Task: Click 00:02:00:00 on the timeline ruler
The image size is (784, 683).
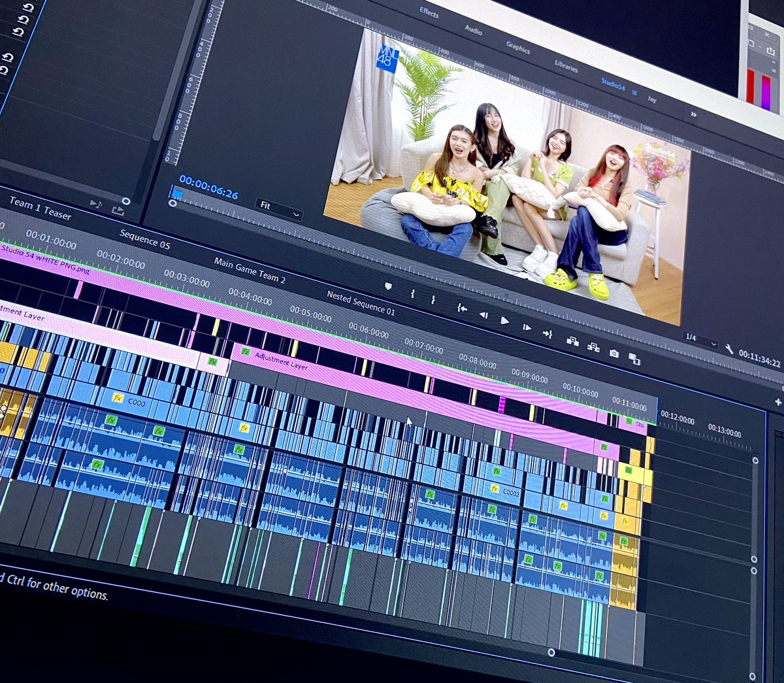Action: coord(121,259)
